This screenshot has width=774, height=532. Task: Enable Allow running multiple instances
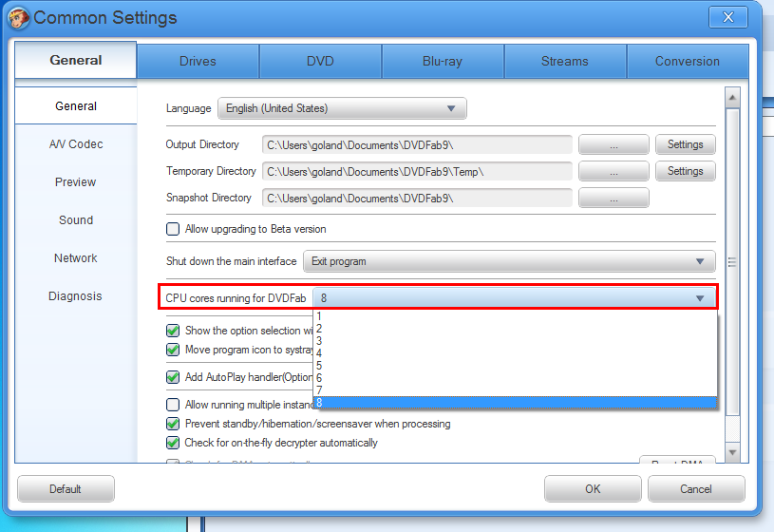(173, 405)
